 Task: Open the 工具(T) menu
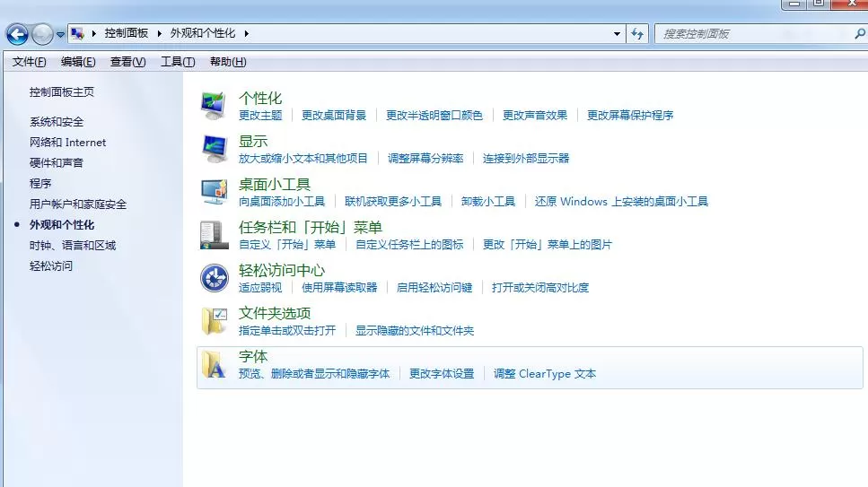178,61
